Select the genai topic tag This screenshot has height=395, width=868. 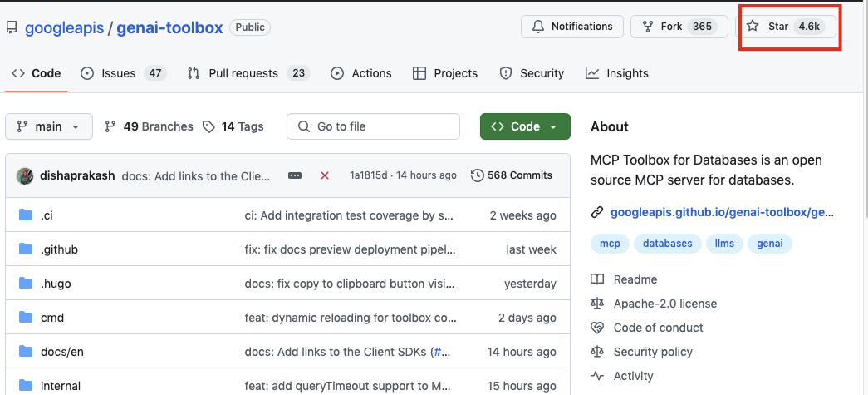[x=770, y=243]
